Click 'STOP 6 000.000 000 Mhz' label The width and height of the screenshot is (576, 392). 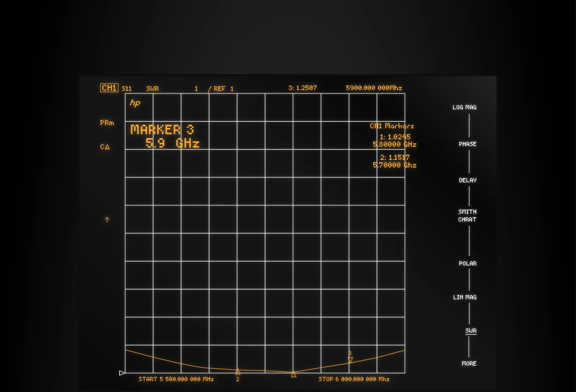pos(354,379)
